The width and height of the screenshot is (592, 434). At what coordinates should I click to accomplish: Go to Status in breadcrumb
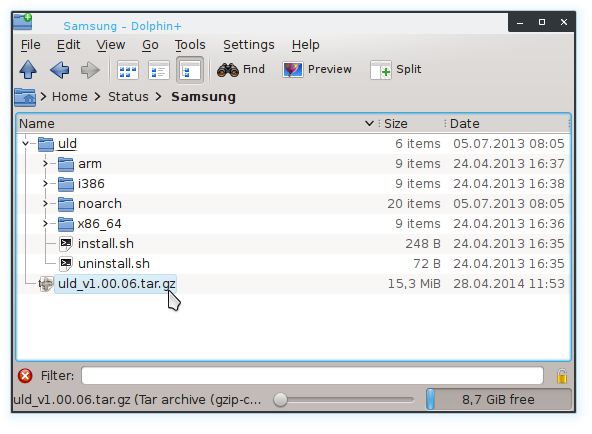tap(128, 97)
